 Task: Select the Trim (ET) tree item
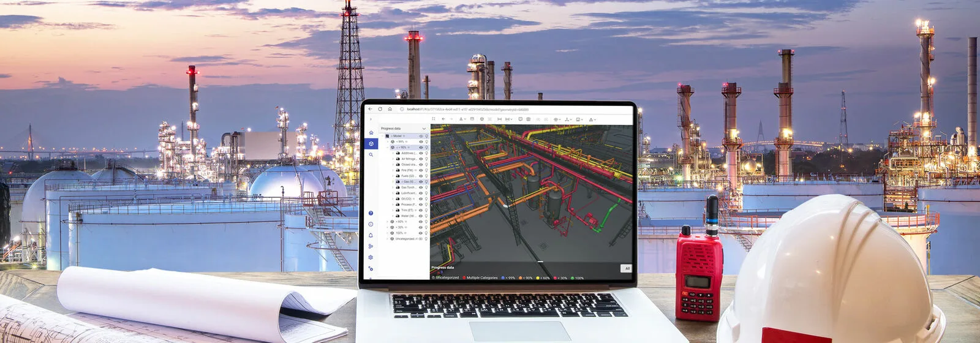[x=407, y=210]
